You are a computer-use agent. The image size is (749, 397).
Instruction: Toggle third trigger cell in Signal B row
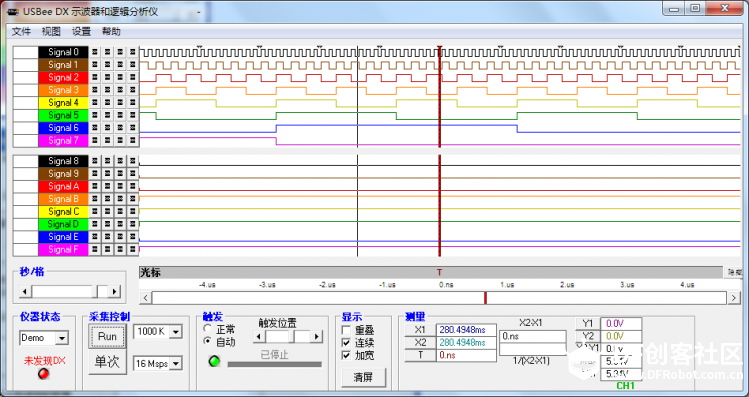pyautogui.click(x=120, y=199)
